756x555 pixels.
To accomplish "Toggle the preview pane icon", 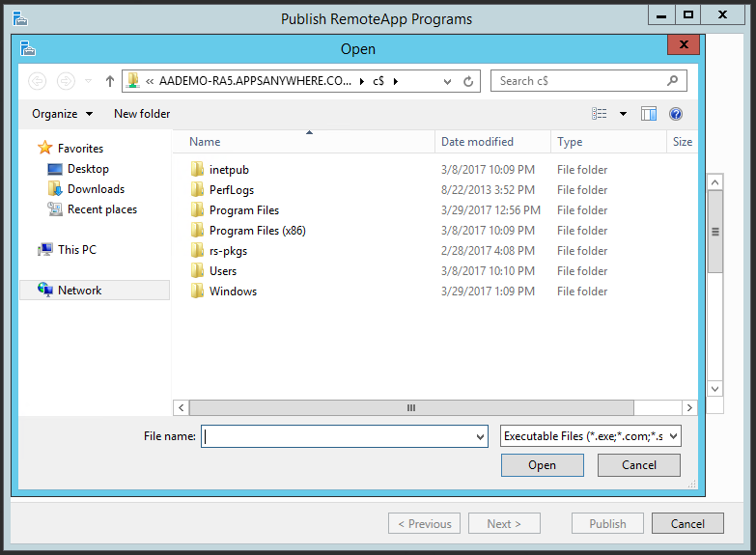I will 649,114.
